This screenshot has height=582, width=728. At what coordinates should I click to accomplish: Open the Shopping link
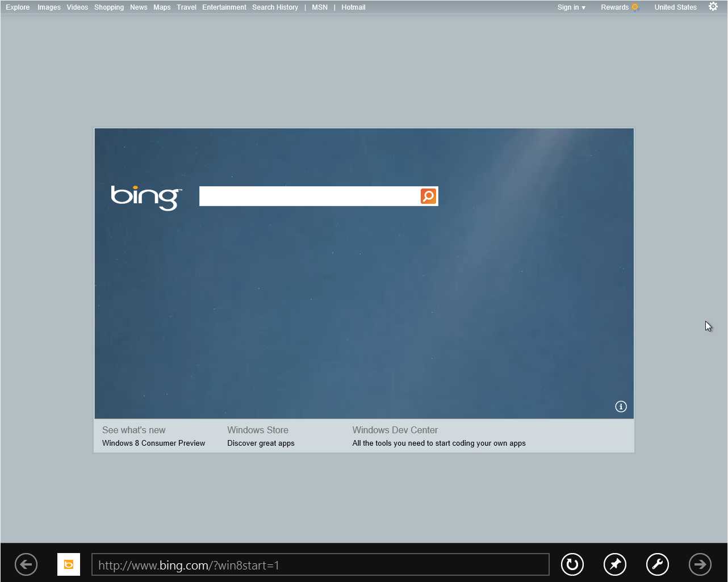[109, 7]
